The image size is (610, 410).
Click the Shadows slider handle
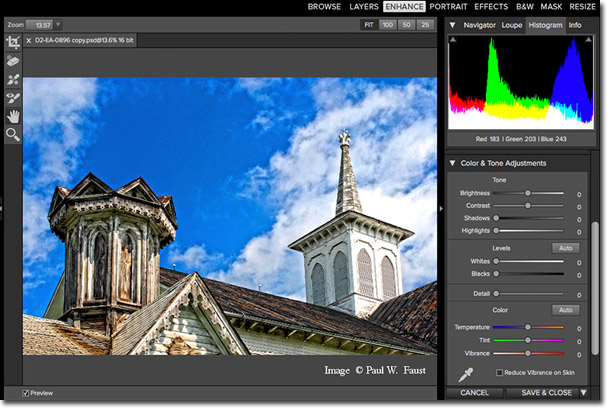pos(496,218)
